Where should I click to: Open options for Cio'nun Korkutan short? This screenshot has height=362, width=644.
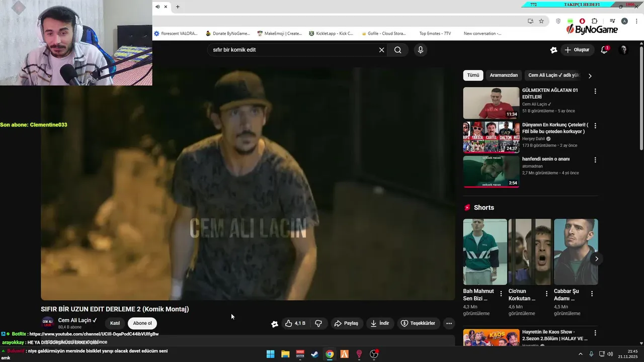pyautogui.click(x=546, y=294)
